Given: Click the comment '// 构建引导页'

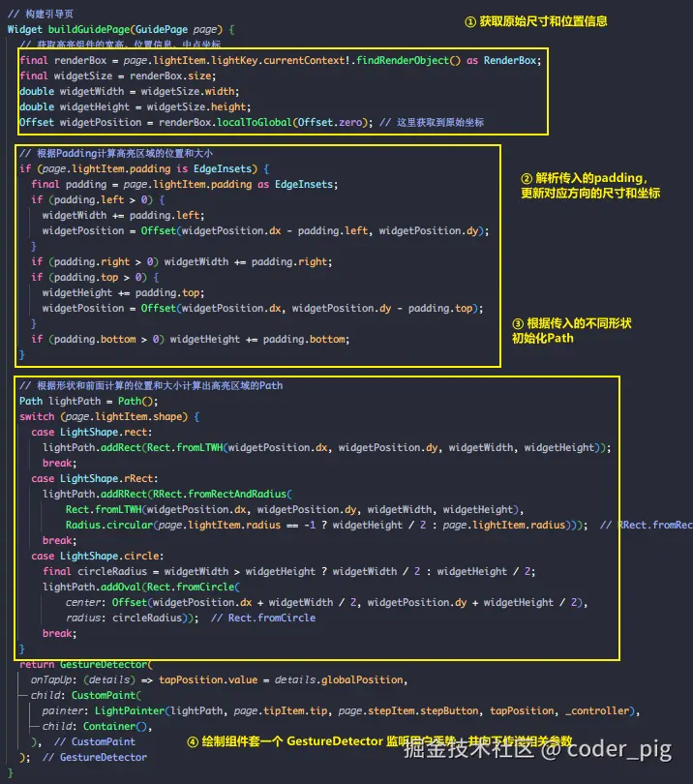Looking at the screenshot, I should tap(41, 14).
